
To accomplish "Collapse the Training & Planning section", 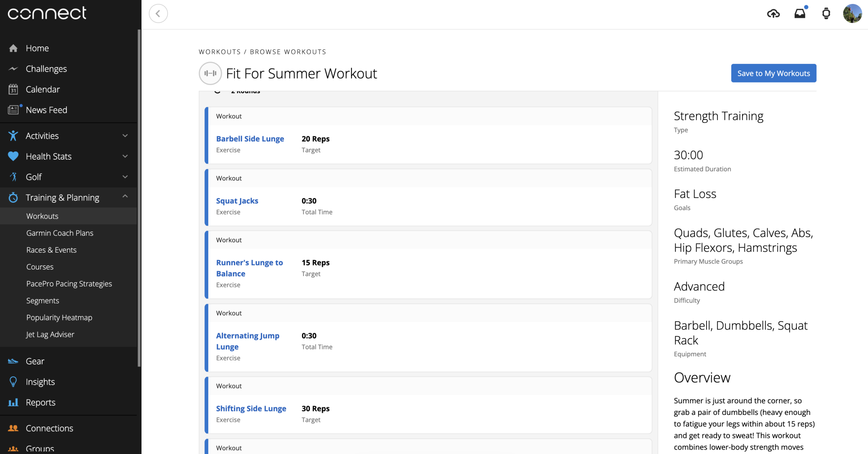I will point(125,197).
